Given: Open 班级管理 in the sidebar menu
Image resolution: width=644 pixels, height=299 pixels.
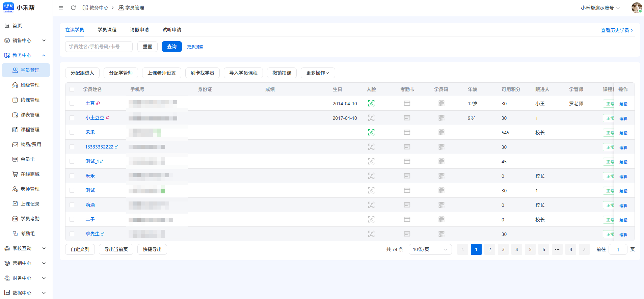Looking at the screenshot, I should (30, 85).
